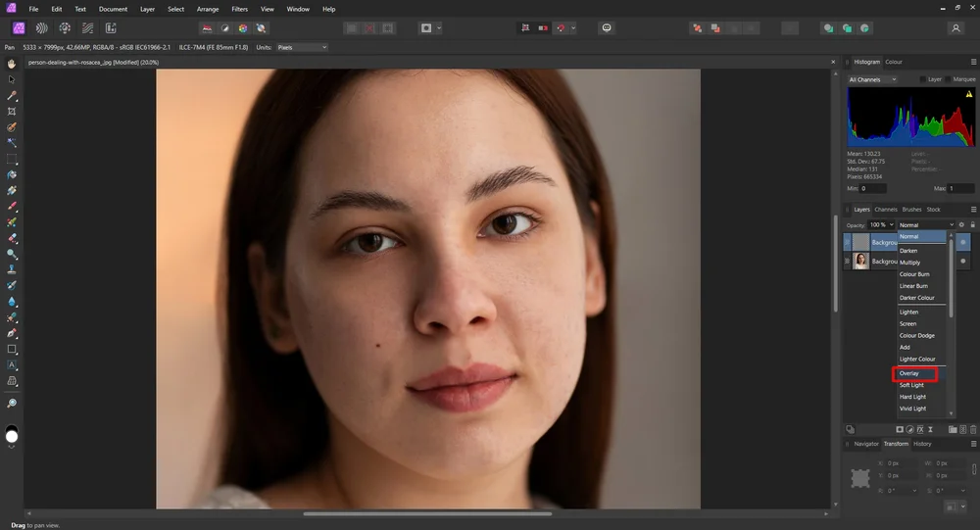Apply Auto Levels from toolbar
This screenshot has width=980, height=530.
coord(207,28)
